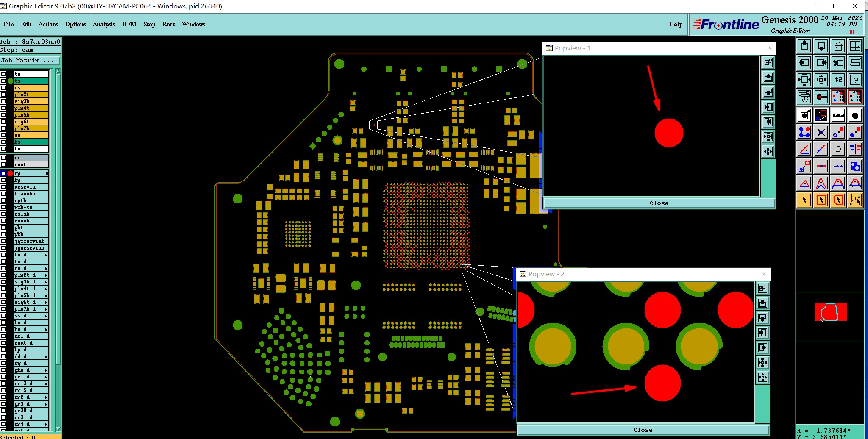
Task: Toggle checkbox for the drl layer
Action: (x=3, y=158)
